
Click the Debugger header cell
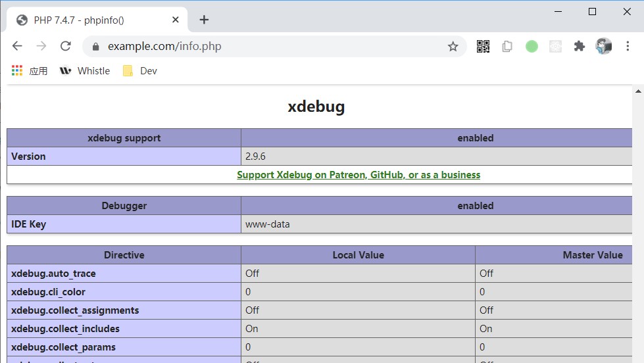[124, 206]
